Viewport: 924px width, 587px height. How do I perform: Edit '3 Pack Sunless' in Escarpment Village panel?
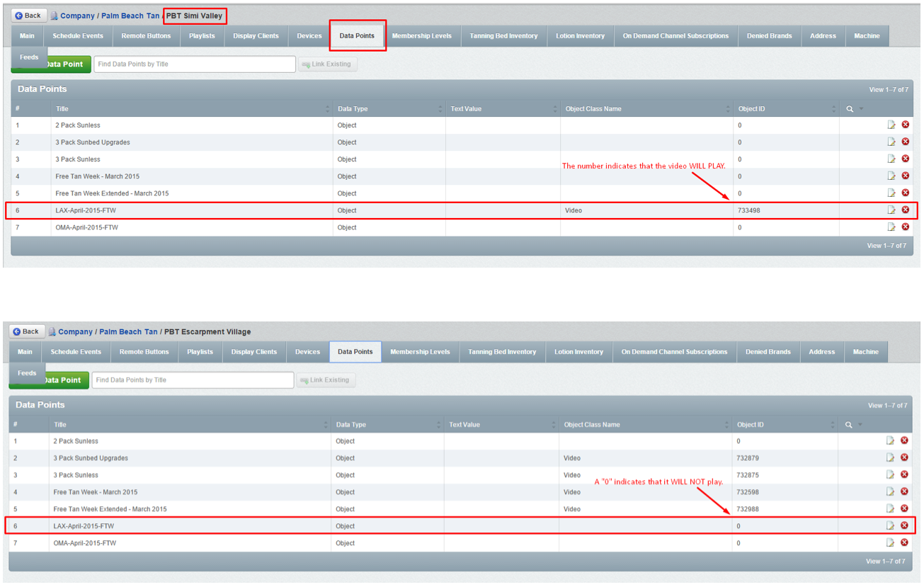point(891,474)
